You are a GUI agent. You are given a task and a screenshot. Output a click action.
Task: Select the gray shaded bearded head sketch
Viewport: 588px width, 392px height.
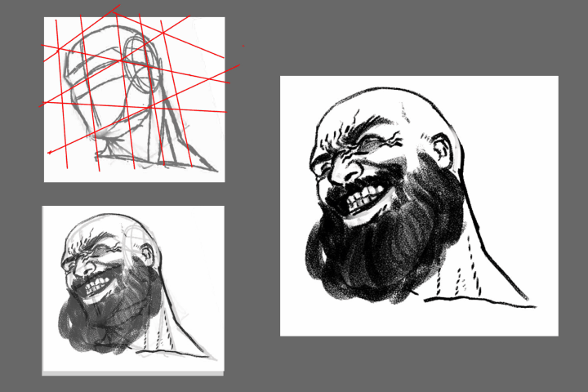(133, 290)
